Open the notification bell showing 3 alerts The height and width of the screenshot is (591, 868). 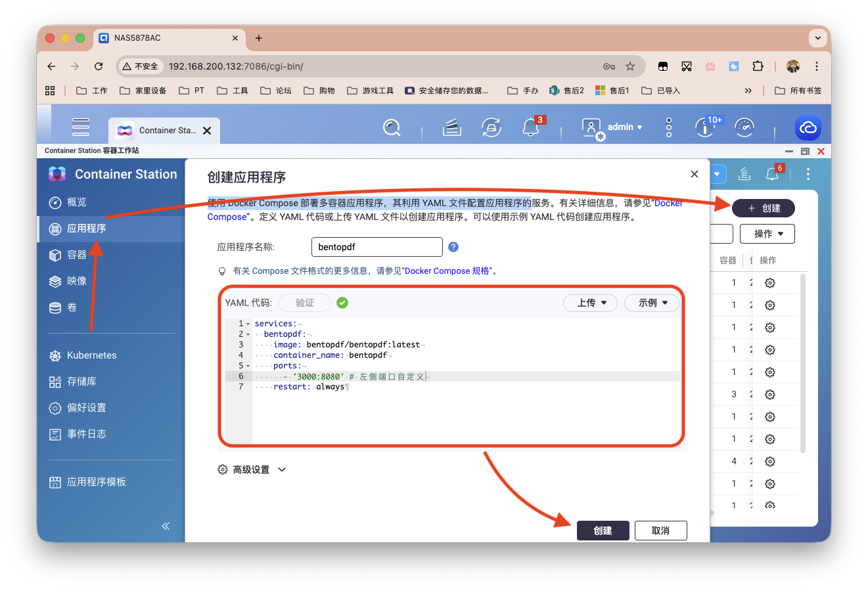coord(530,127)
